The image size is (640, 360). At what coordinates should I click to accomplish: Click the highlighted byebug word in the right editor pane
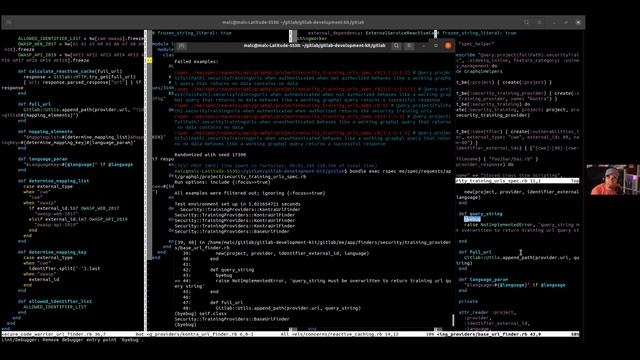[472, 219]
